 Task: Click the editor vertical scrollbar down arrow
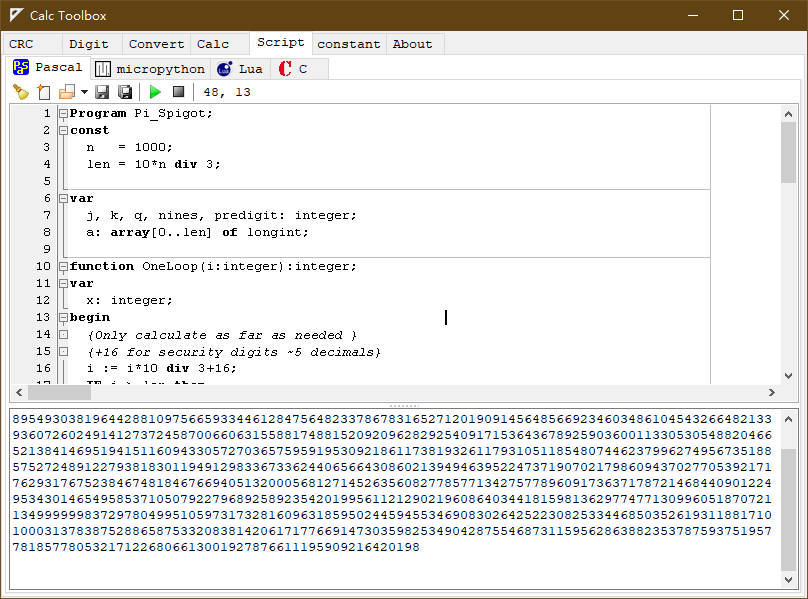[788, 375]
